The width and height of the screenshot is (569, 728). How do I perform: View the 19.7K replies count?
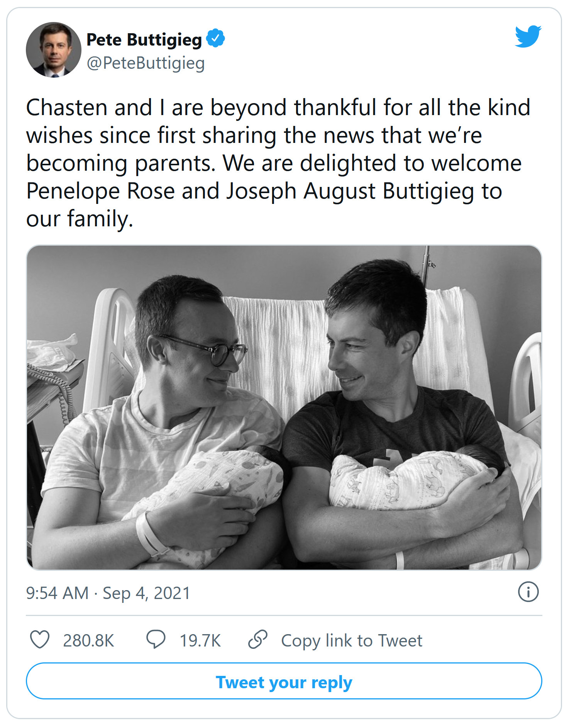click(200, 640)
